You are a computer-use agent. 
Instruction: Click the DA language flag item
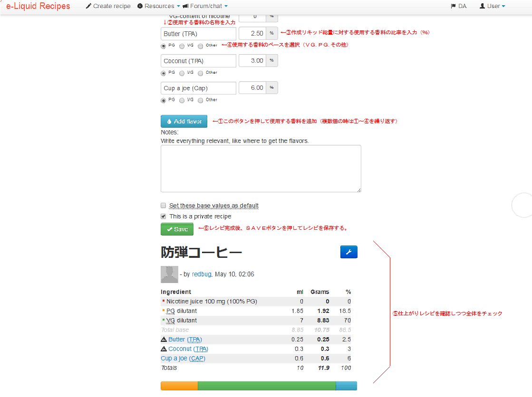pos(458,6)
